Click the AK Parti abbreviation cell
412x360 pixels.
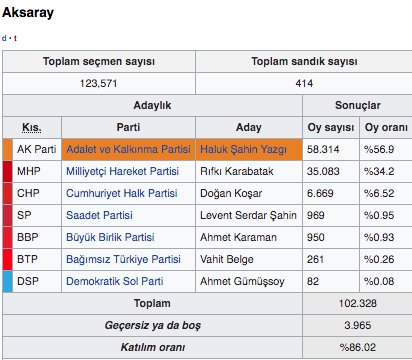[x=37, y=149]
